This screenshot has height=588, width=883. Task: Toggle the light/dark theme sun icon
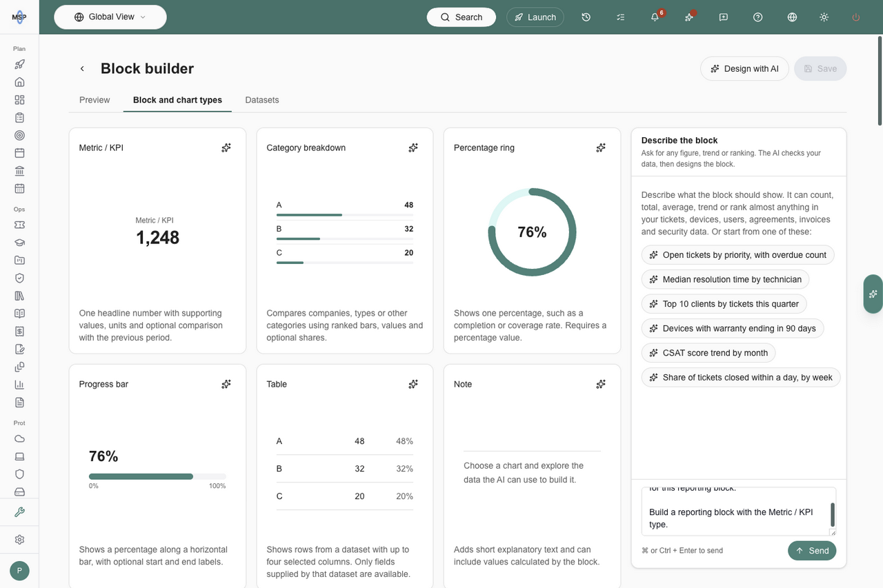[x=824, y=17]
